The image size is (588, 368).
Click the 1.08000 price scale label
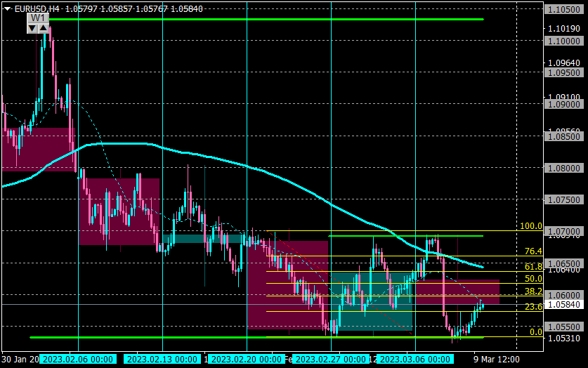pos(564,168)
